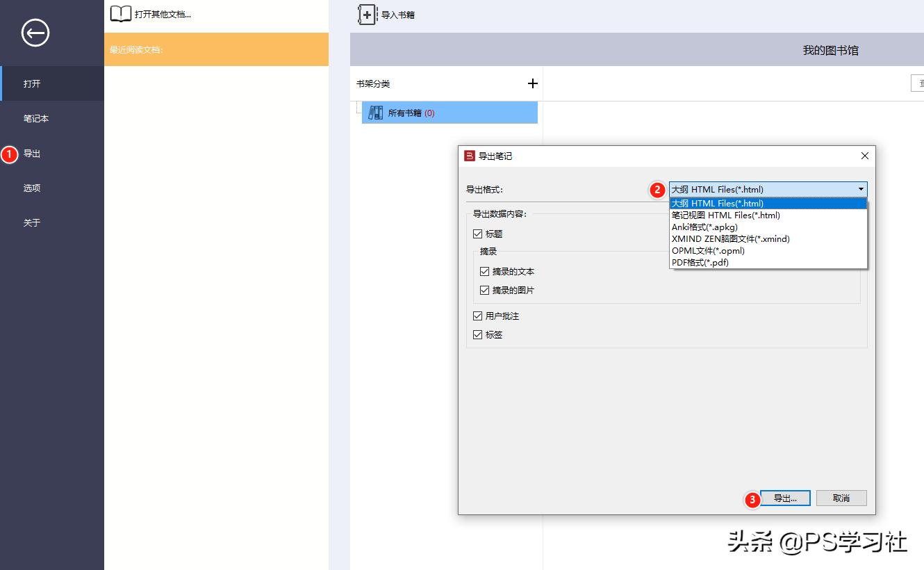This screenshot has height=570, width=924.
Task: Uncheck the 摘录的文本 checkbox
Action: [484, 272]
